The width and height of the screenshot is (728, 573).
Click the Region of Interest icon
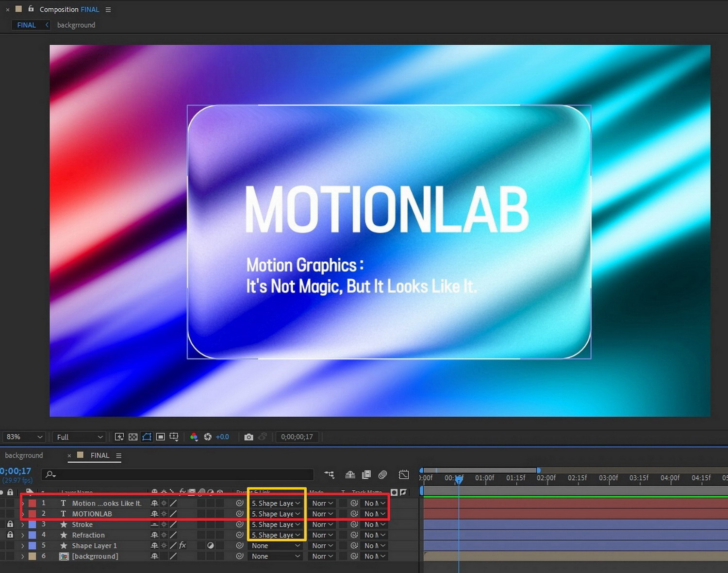coord(160,437)
